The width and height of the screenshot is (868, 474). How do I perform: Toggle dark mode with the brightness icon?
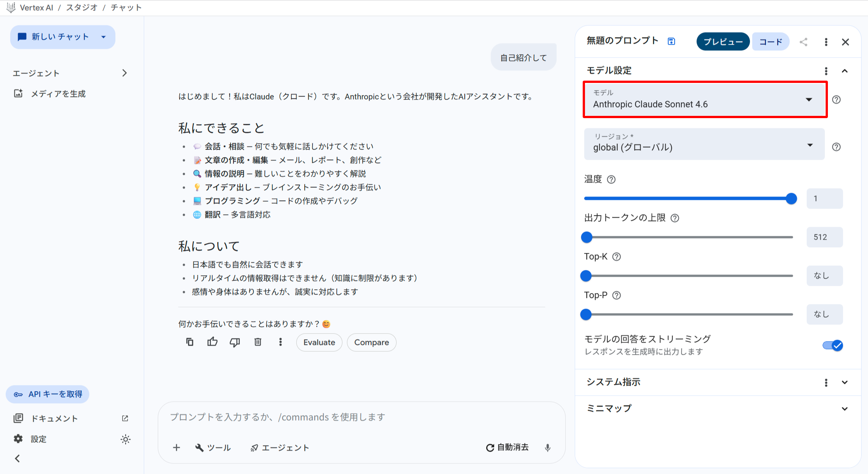coord(126,439)
